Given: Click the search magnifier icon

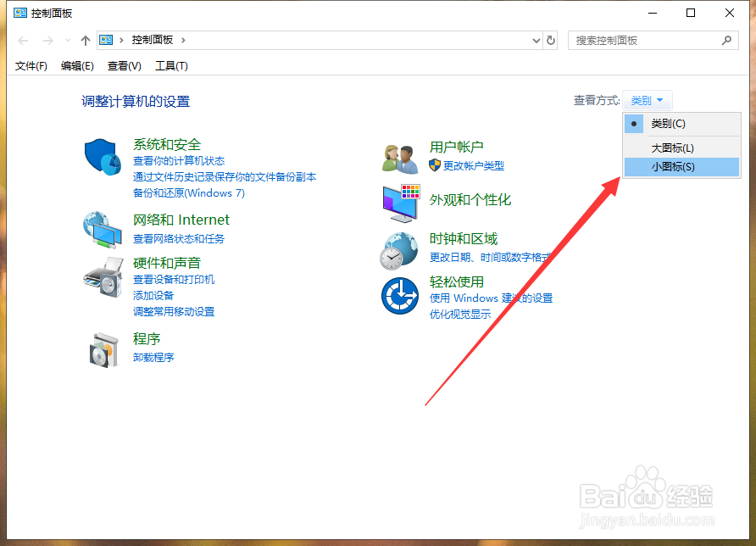Looking at the screenshot, I should pos(726,41).
